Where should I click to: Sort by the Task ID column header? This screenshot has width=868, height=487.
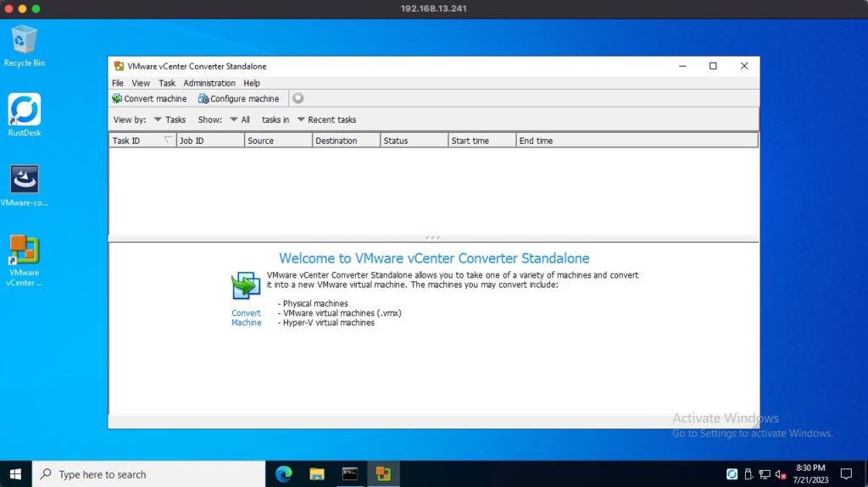pyautogui.click(x=142, y=141)
